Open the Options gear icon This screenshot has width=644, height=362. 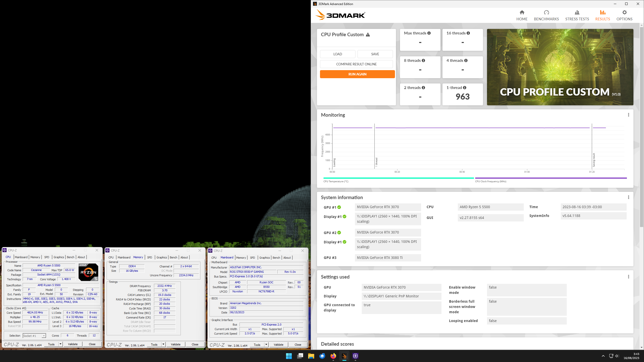(x=624, y=12)
